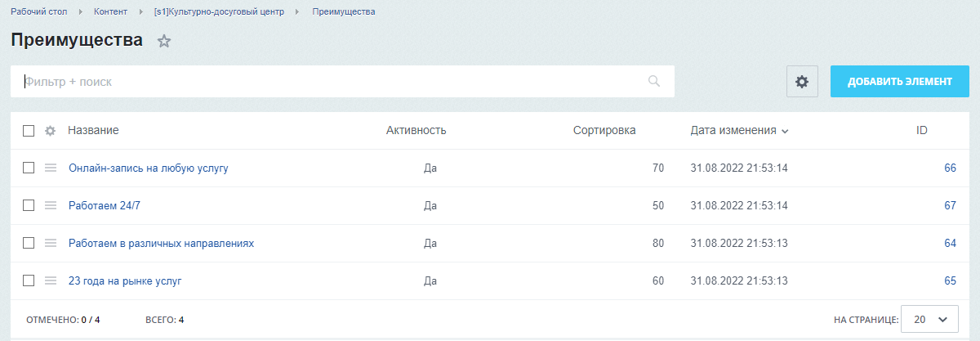Open list settings gear button beside search
Viewport: 980px width, 341px height.
(x=802, y=82)
